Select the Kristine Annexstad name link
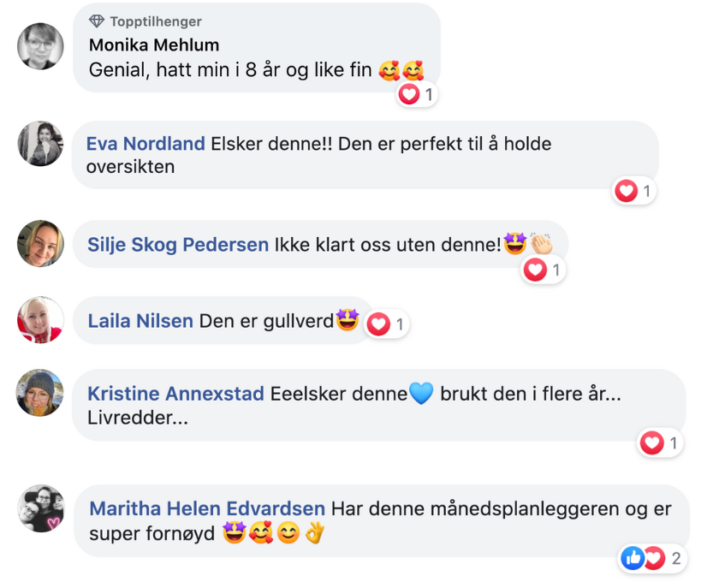This screenshot has width=707, height=588. (176, 395)
